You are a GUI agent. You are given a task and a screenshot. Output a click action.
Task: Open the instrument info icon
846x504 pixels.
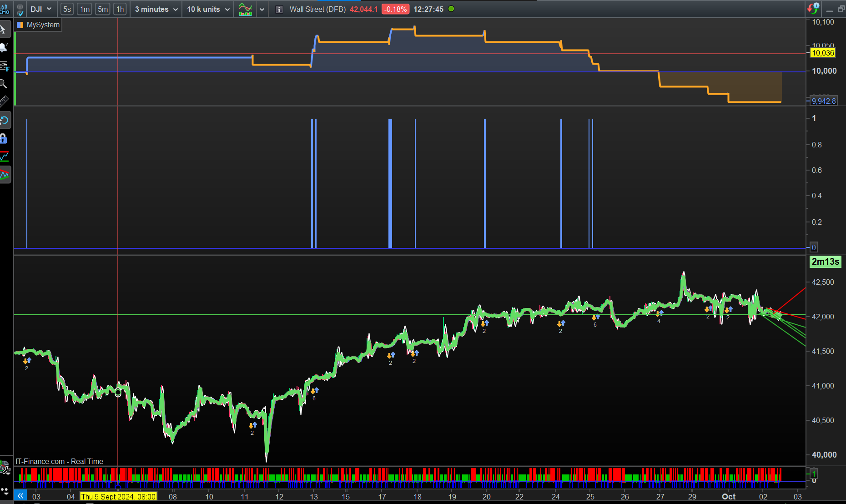[x=279, y=9]
